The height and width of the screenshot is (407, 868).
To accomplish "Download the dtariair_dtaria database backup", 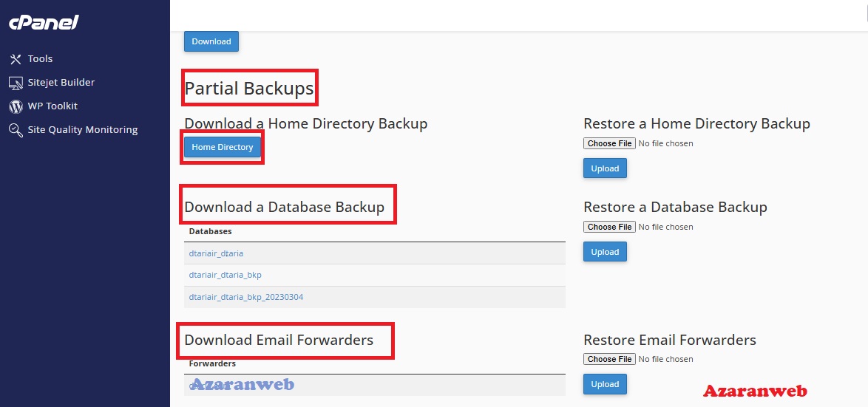I will (216, 253).
